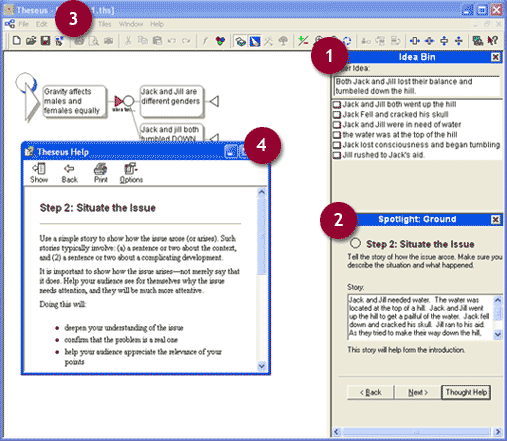
Task: Open the File menu
Action: coord(23,24)
